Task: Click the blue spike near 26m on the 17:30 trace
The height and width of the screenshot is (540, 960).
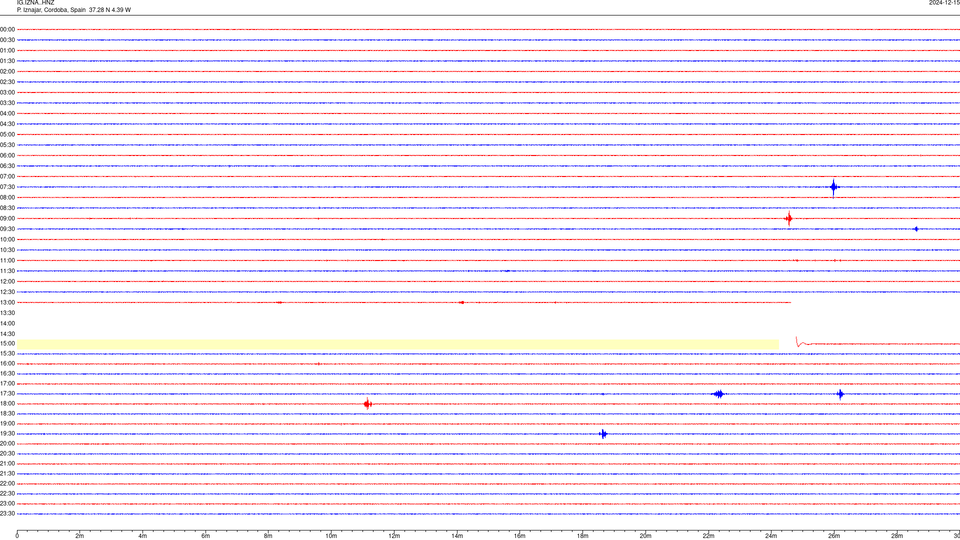Action: [x=840, y=394]
